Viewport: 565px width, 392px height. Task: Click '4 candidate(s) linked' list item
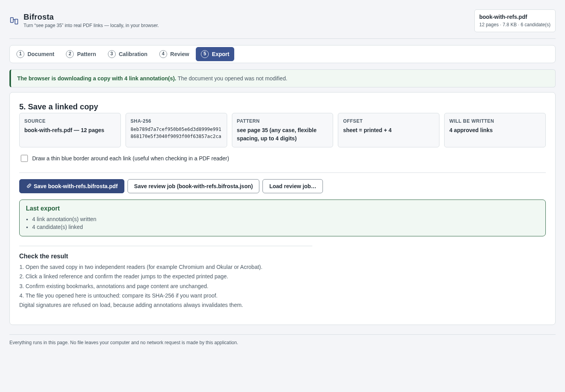click(58, 227)
